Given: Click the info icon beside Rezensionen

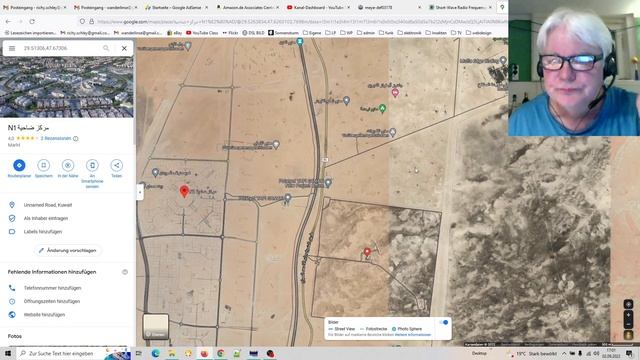Looking at the screenshot, I should pos(76,138).
